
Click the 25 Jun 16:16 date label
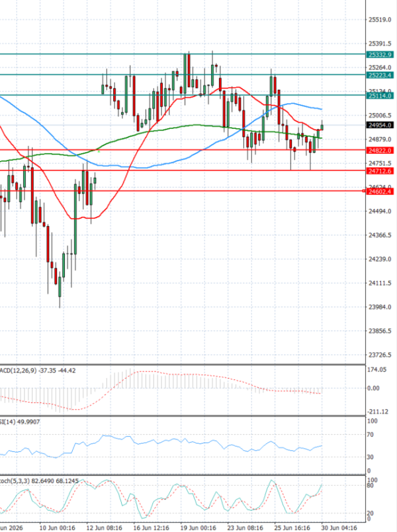click(292, 528)
